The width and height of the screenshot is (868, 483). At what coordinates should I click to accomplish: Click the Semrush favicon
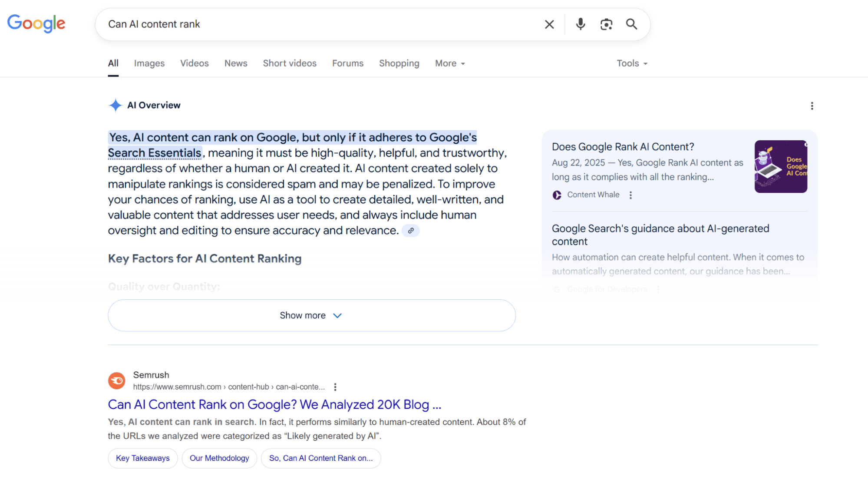(x=116, y=380)
